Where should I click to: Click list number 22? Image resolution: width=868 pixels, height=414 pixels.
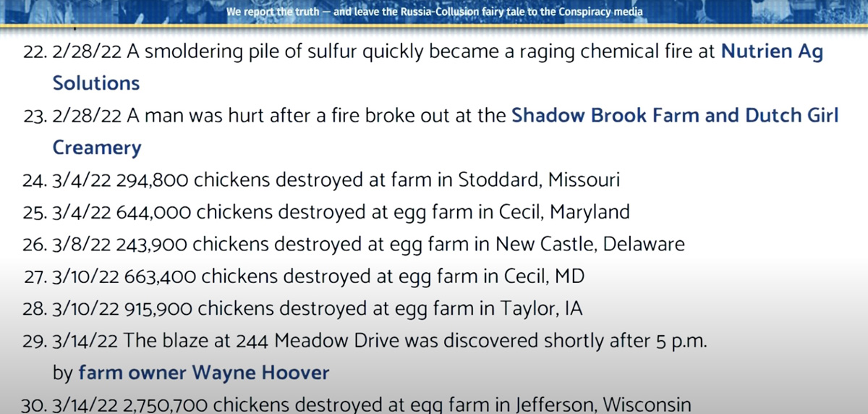[34, 51]
